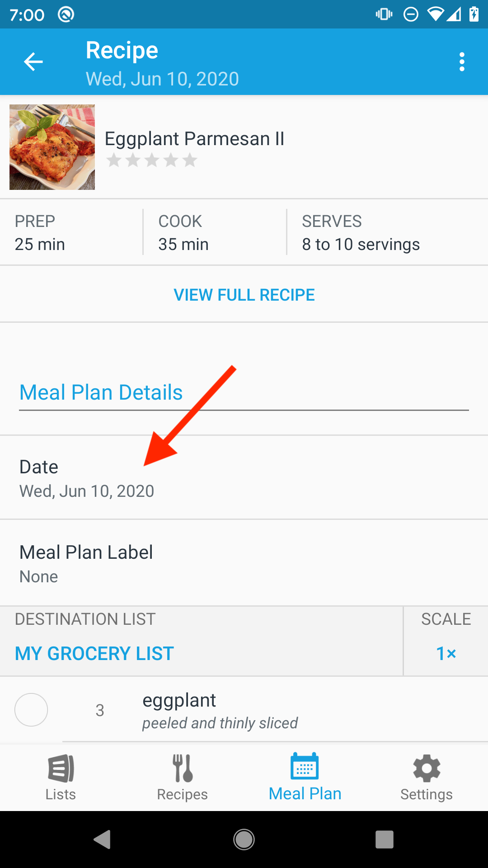Image resolution: width=488 pixels, height=868 pixels.
Task: Change the 1× recipe scale
Action: tap(446, 654)
